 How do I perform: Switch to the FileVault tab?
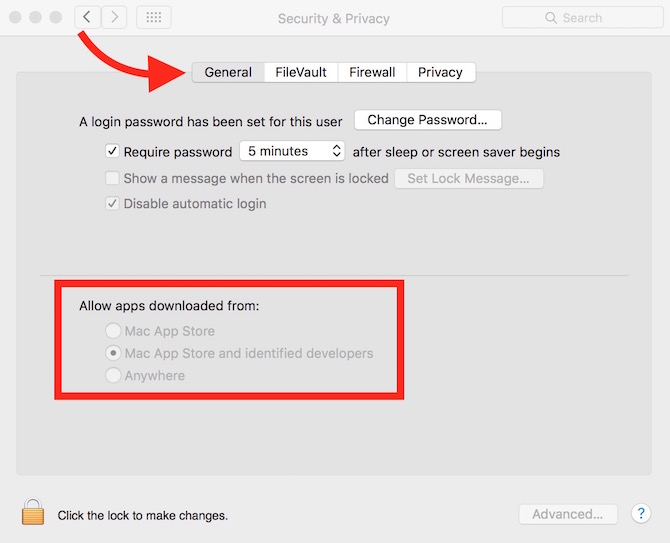(x=301, y=72)
